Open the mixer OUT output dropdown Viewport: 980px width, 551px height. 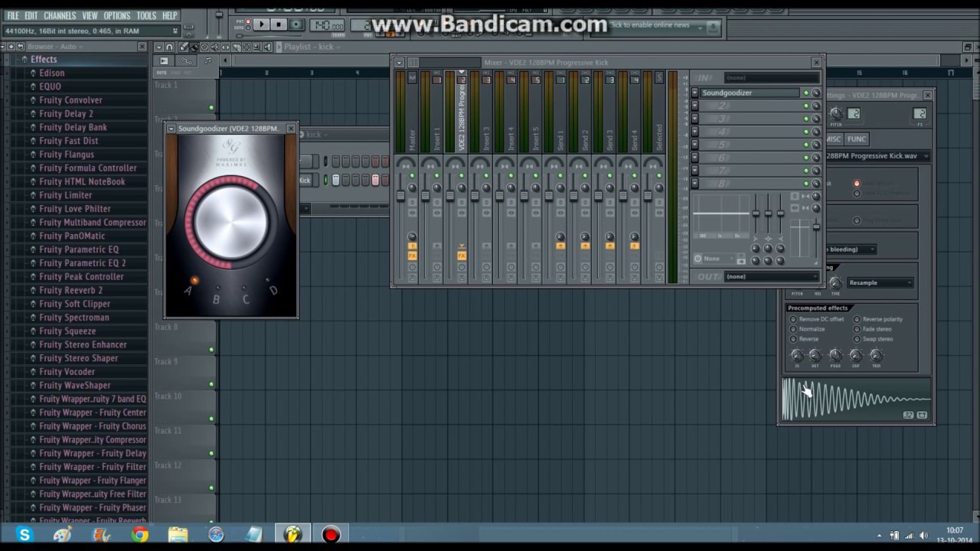click(x=771, y=276)
